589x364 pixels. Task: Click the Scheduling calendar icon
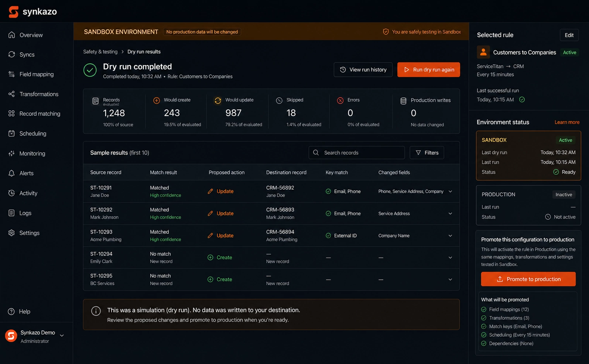12,134
